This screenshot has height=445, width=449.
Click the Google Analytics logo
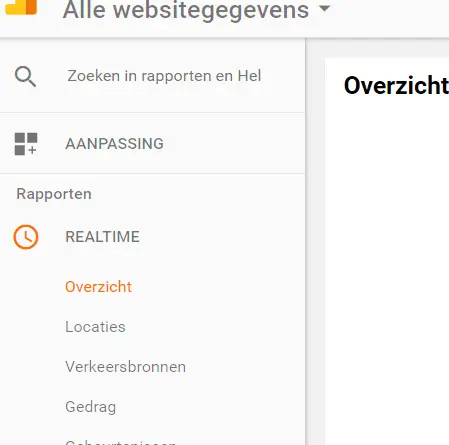[21, 7]
